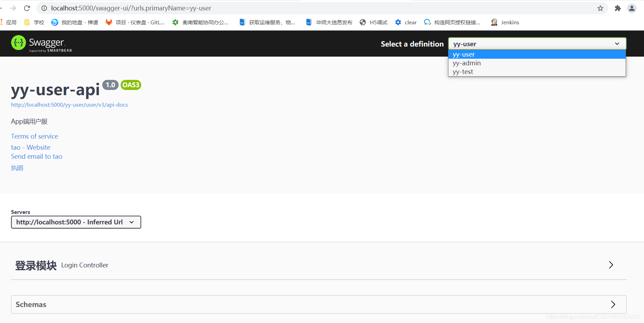This screenshot has height=323, width=644.
Task: Open the Servers dropdown
Action: (76, 222)
